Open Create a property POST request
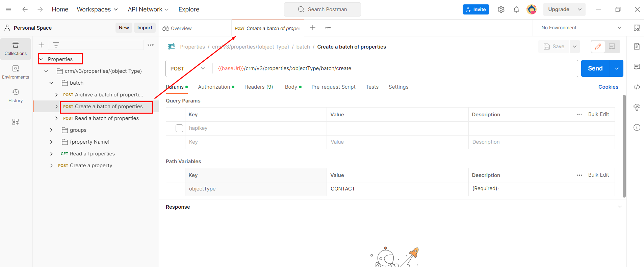 click(x=85, y=166)
